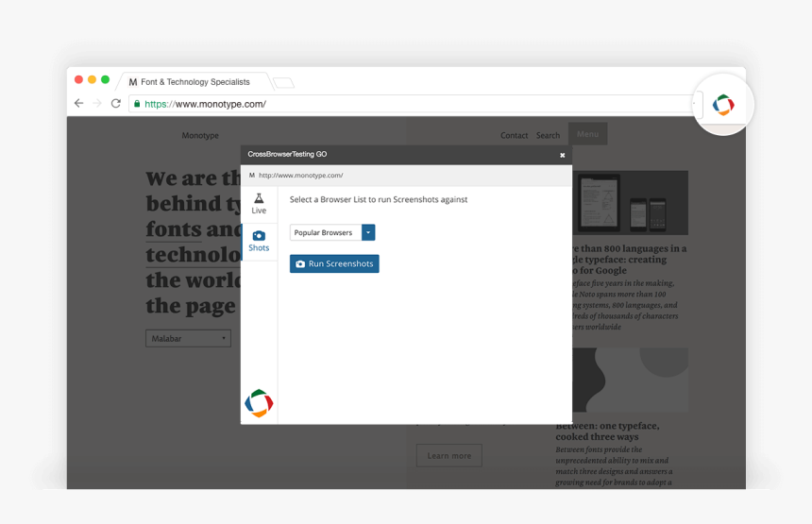Click the http://www.monotype.com/ URL in popup
This screenshot has height=524, width=812.
click(301, 176)
